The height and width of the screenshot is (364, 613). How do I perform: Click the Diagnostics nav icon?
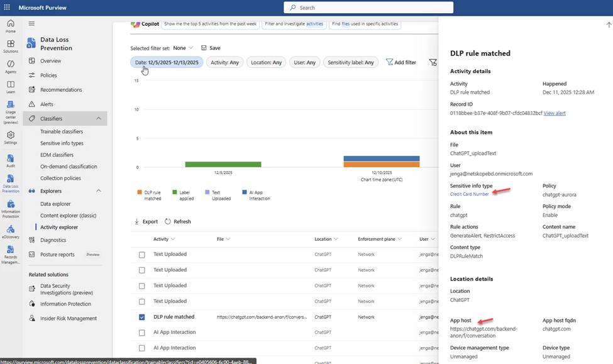tap(32, 240)
